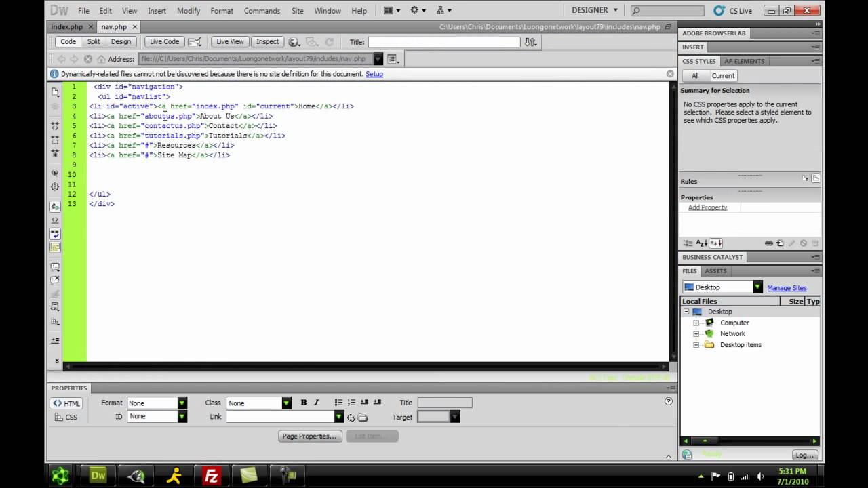The width and height of the screenshot is (868, 488).
Task: Switch to the ASSETS panel tab
Action: point(715,271)
